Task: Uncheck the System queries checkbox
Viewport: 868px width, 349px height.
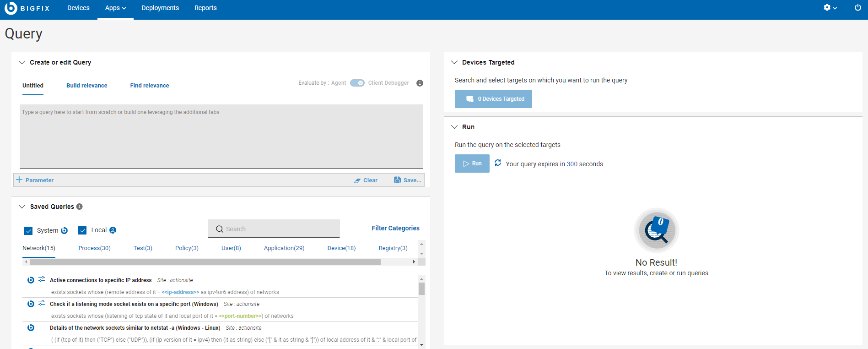Action: tap(28, 230)
